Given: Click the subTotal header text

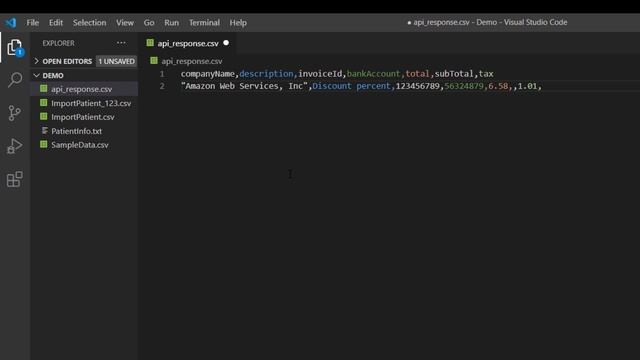Looking at the screenshot, I should [x=454, y=74].
